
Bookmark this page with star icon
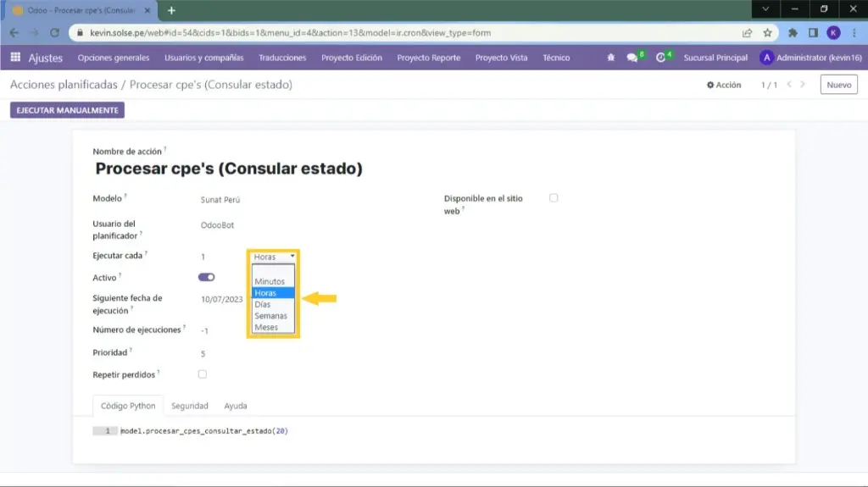coord(767,33)
